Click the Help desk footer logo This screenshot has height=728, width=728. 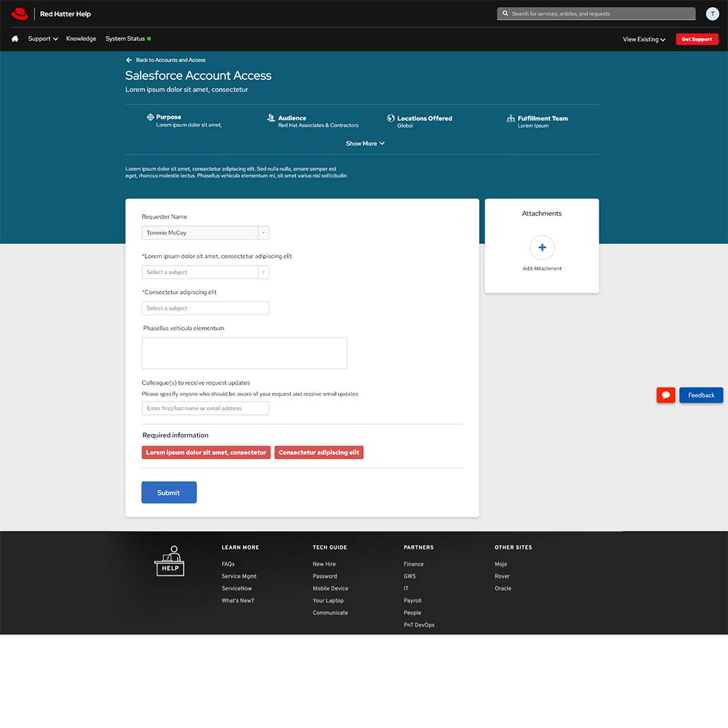(170, 561)
